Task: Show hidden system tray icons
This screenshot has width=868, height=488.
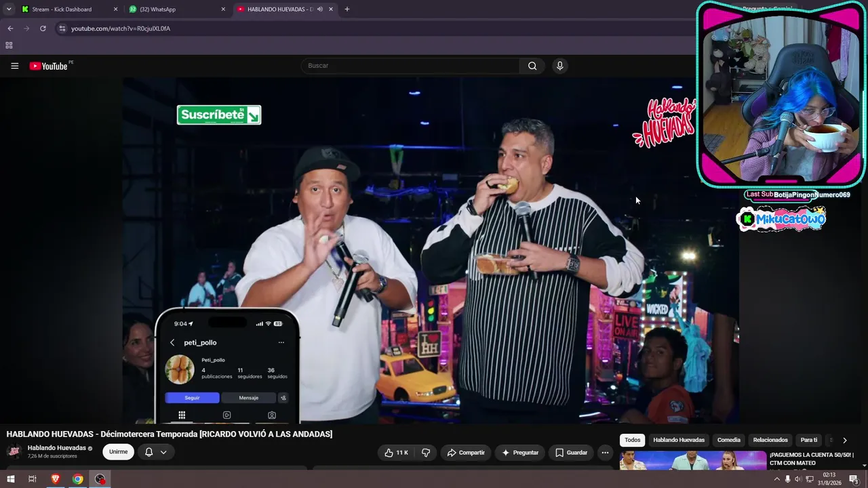Action: pyautogui.click(x=776, y=479)
